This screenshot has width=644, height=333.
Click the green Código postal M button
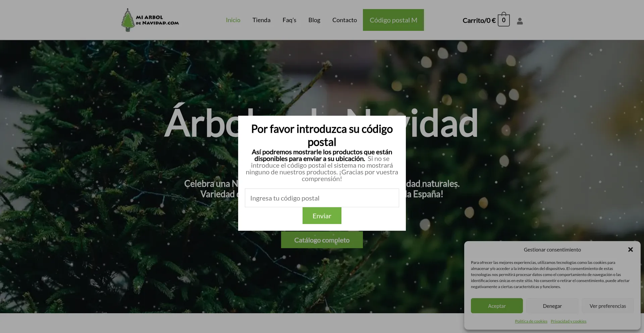(393, 20)
